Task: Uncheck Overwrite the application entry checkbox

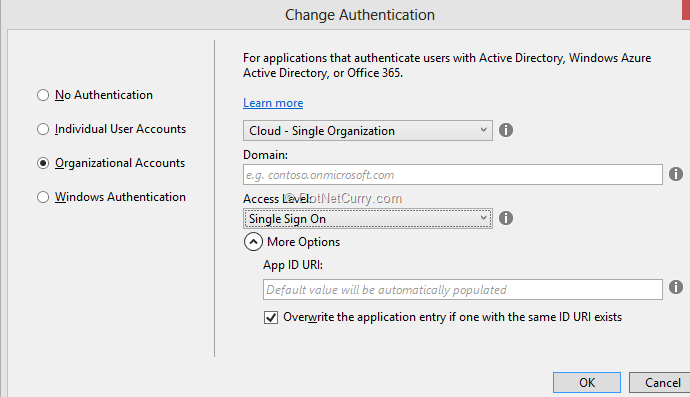Action: pyautogui.click(x=271, y=317)
